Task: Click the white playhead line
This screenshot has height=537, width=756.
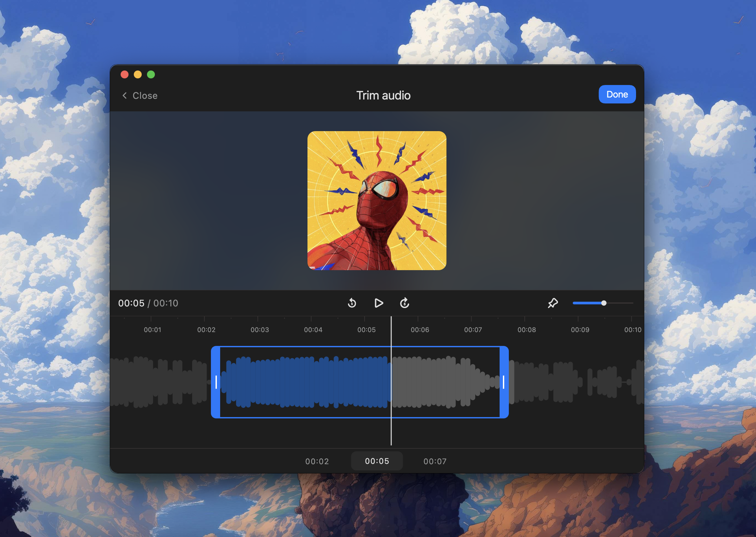Action: 391,381
